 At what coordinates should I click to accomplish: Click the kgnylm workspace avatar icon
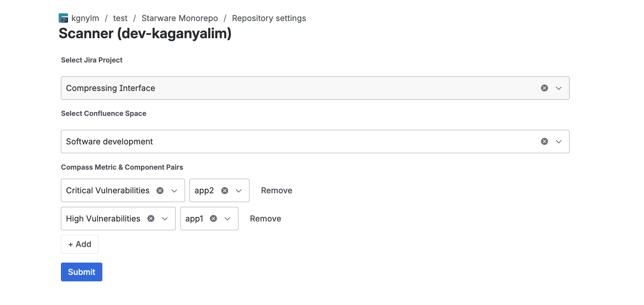tap(63, 18)
